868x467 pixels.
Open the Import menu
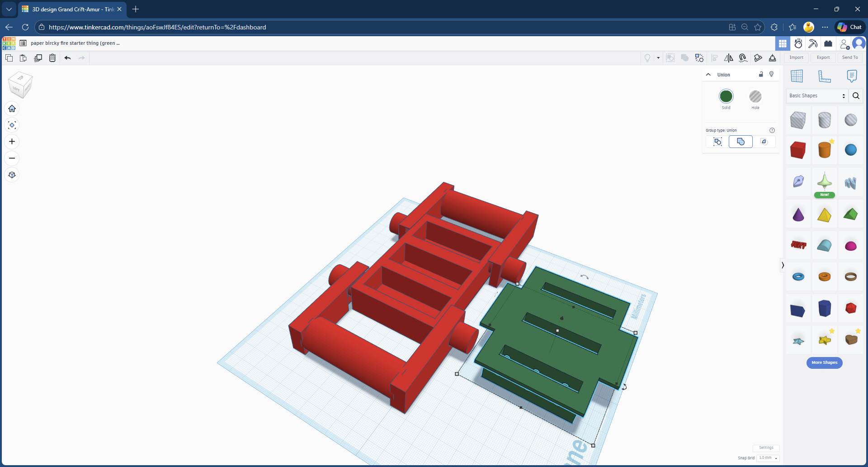(797, 57)
